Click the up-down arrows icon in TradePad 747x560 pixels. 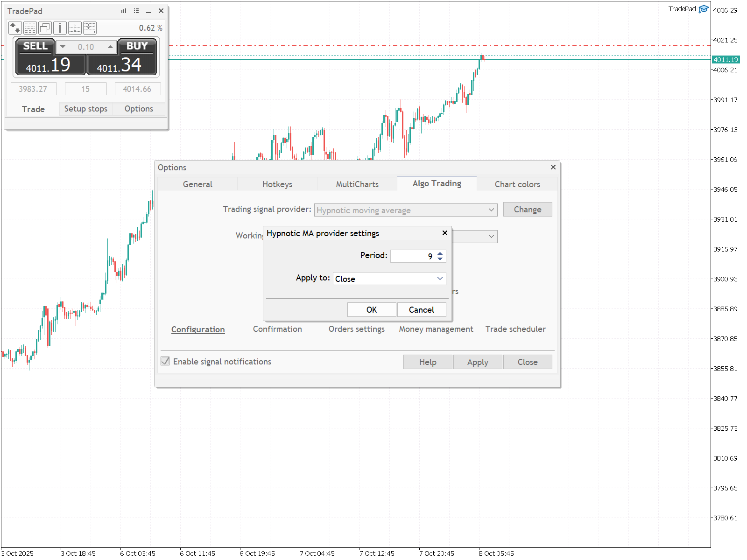click(15, 28)
